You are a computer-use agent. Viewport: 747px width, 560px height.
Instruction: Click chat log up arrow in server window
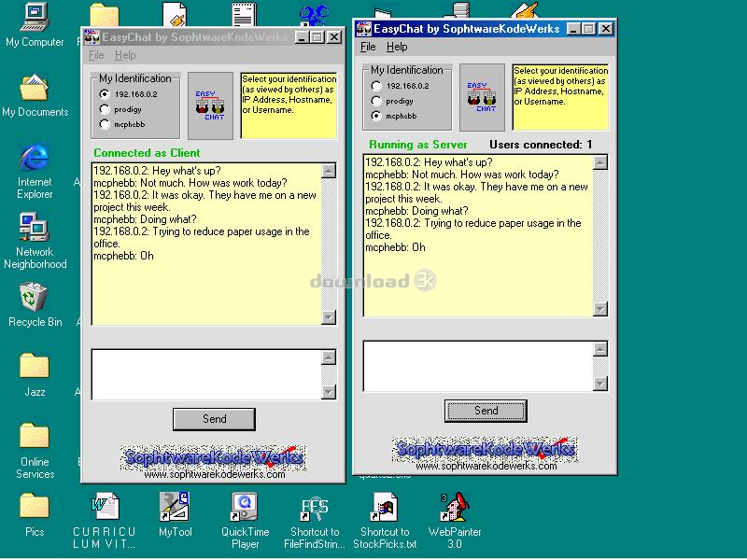coord(600,162)
